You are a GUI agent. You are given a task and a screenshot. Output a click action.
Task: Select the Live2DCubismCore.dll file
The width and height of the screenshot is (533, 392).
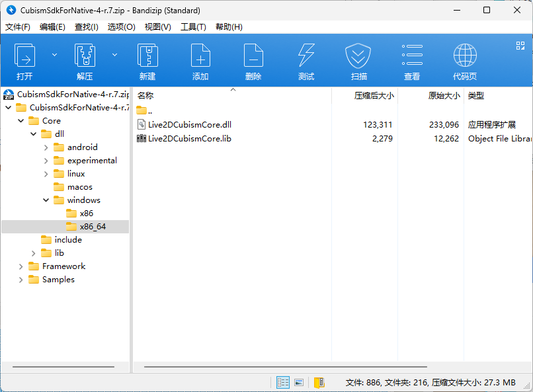tap(189, 124)
